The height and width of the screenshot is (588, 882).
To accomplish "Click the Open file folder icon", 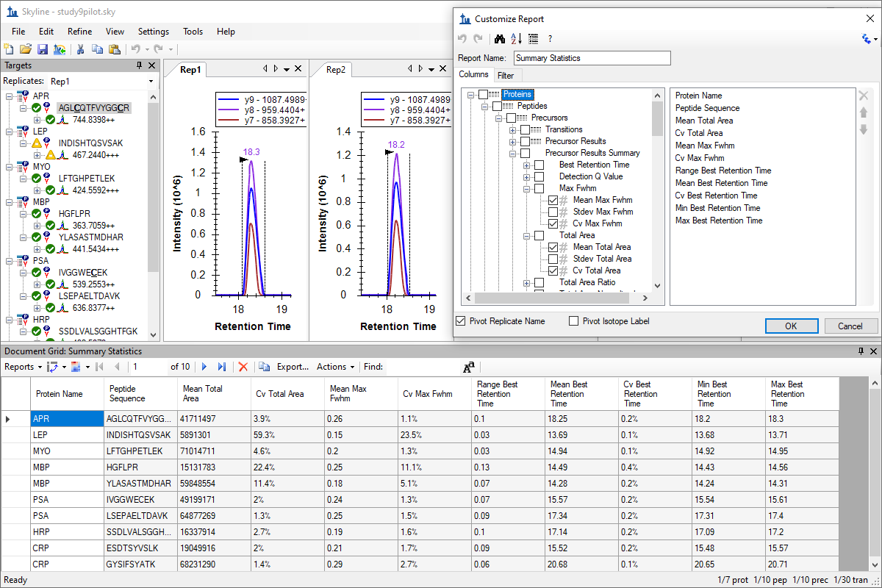I will click(26, 49).
